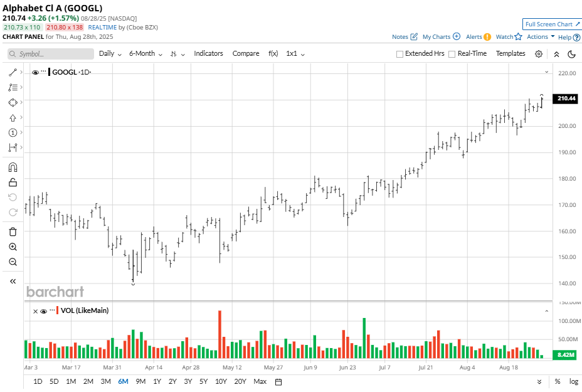This screenshot has height=392, width=582.
Task: Open the Actions dropdown
Action: click(x=541, y=37)
